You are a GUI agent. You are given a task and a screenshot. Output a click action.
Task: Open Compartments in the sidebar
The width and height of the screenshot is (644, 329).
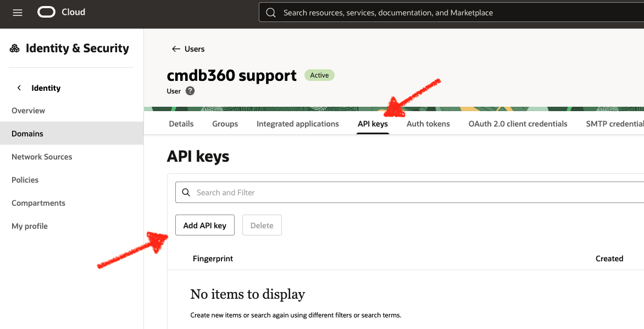(38, 203)
